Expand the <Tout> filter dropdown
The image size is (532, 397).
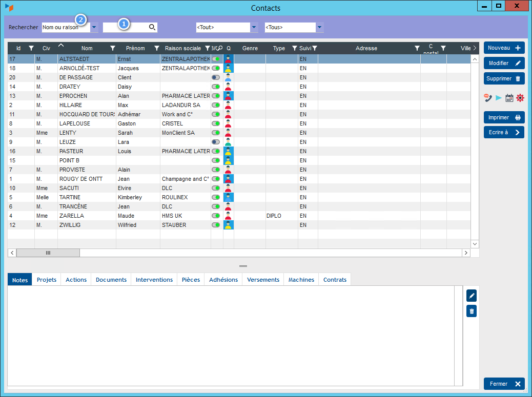254,27
